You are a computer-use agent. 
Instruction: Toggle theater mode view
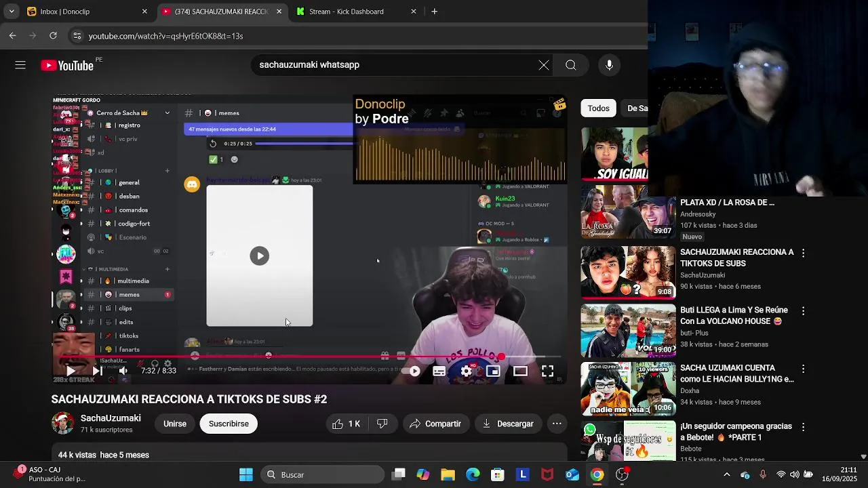520,371
